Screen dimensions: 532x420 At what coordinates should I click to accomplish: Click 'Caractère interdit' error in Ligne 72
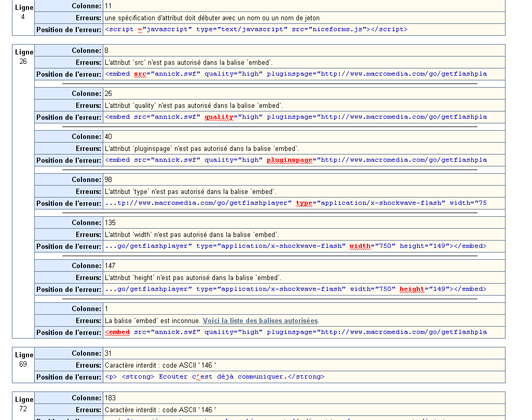click(160, 410)
